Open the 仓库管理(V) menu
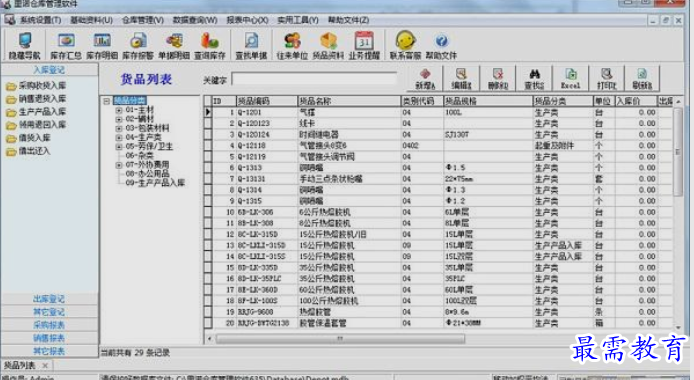Viewport: 694px width, 380px height. coord(143,20)
